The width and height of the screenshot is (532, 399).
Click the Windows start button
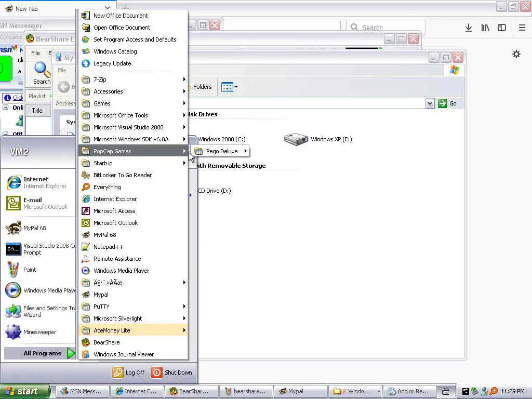24,391
